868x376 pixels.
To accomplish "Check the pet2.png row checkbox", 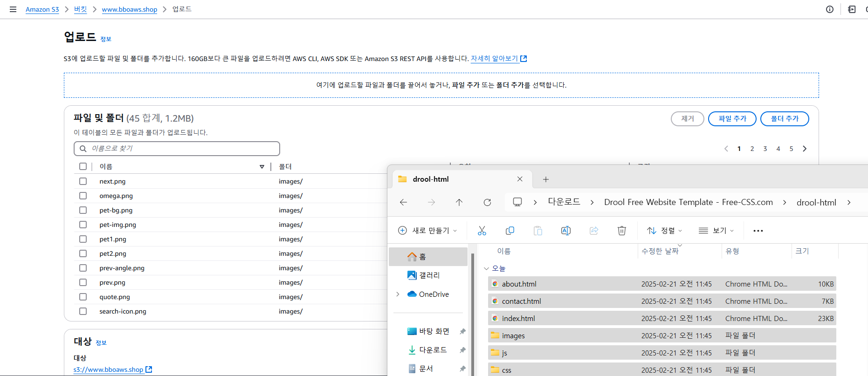I will coord(83,253).
